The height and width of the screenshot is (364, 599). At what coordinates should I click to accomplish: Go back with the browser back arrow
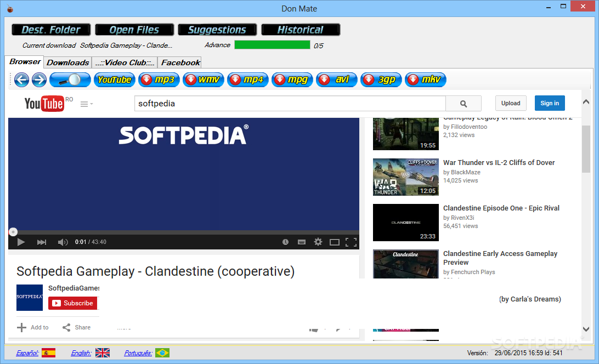point(22,80)
